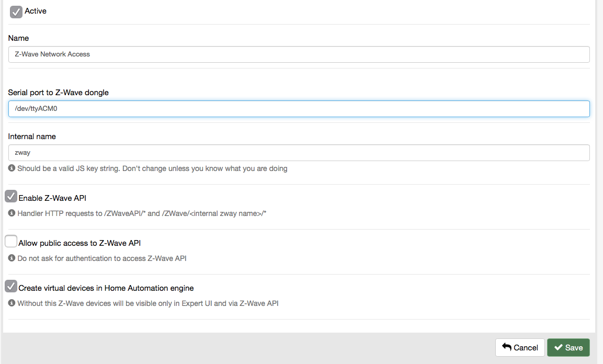This screenshot has height=364, width=603.
Task: Enable Allow public access to Z-Wave API
Action: 11,241
